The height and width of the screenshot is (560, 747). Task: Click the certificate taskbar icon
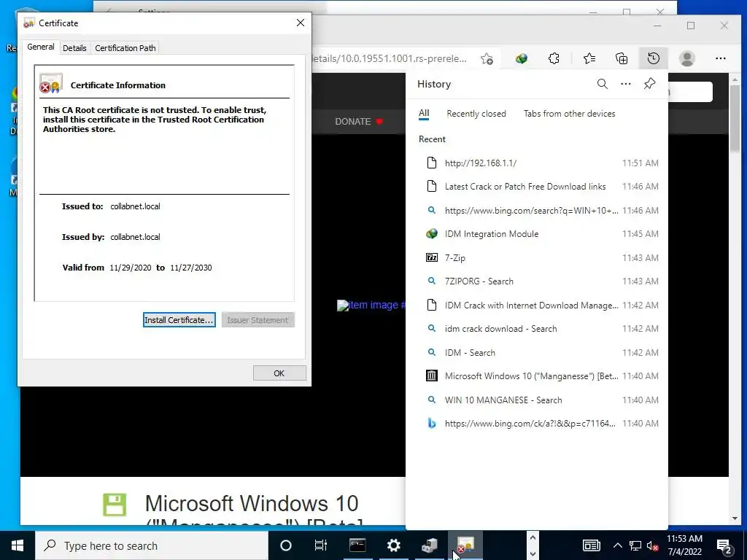(465, 545)
